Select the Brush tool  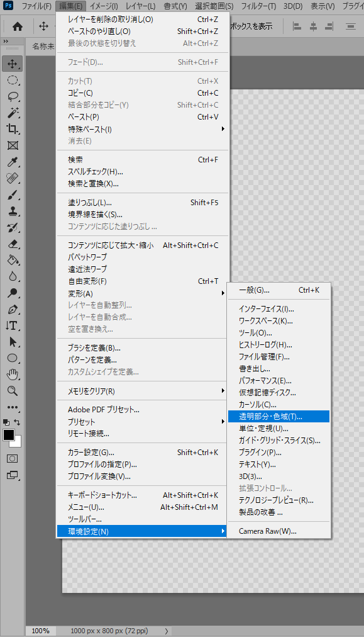pyautogui.click(x=13, y=194)
